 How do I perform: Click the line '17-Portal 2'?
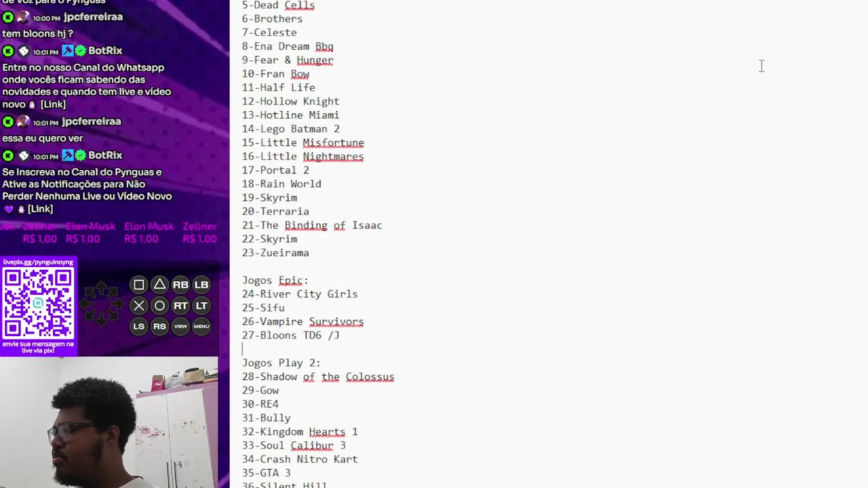point(275,170)
